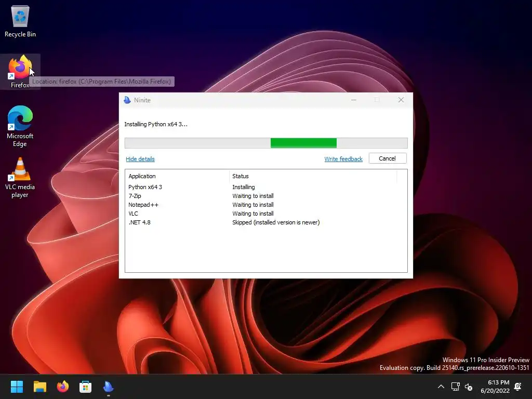Launch File Explorer from the taskbar
The width and height of the screenshot is (532, 399).
coord(39,387)
